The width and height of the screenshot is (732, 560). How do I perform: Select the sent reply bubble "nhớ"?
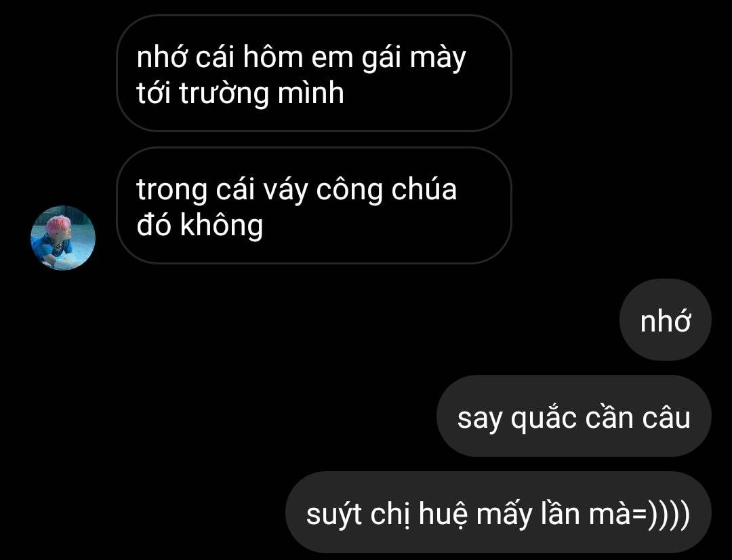pos(666,320)
